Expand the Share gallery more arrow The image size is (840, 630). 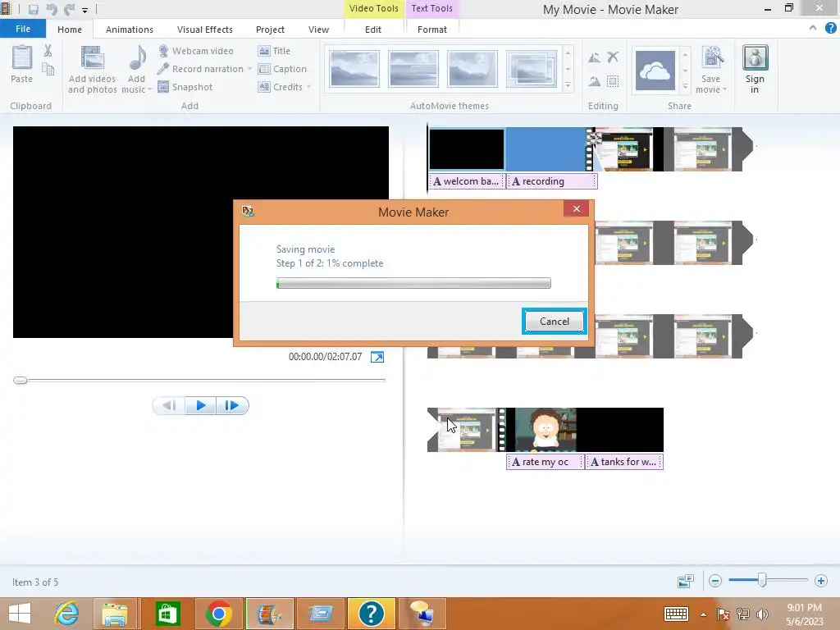pos(685,85)
